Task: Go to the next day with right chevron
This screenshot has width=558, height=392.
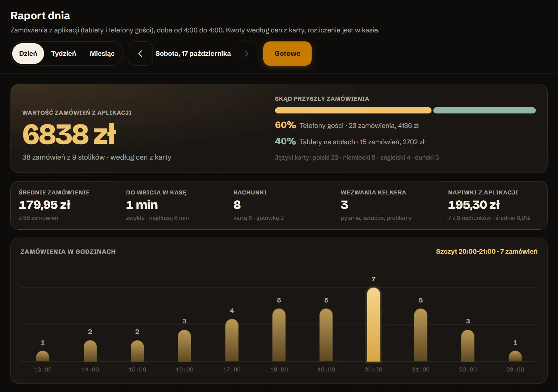Action: [x=246, y=54]
